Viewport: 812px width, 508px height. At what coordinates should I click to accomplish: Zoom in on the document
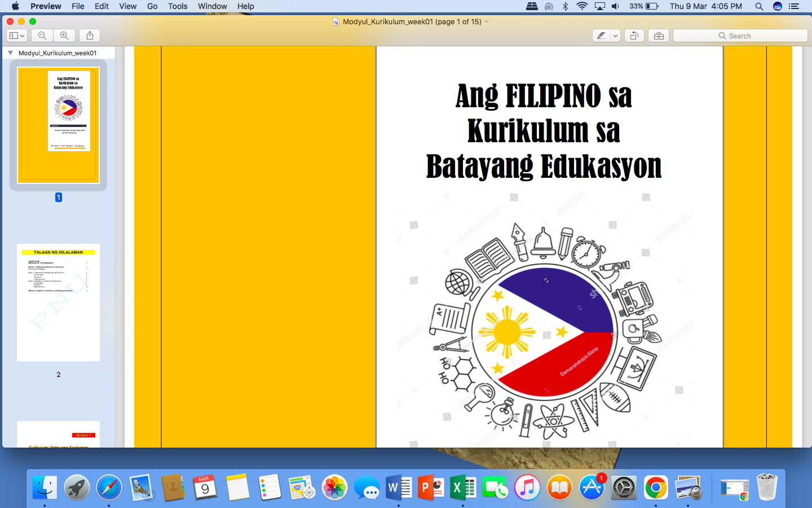[64, 35]
